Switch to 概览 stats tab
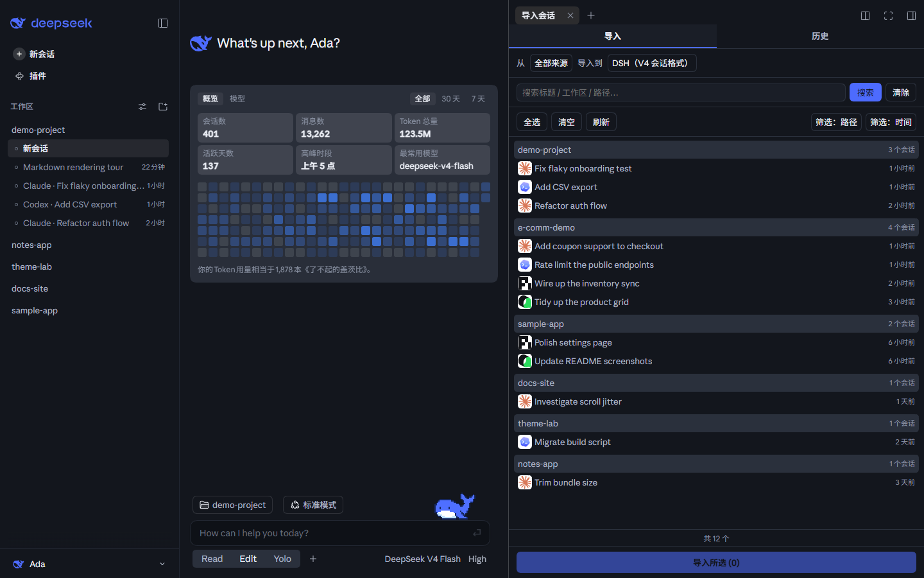The image size is (924, 578). click(x=210, y=99)
